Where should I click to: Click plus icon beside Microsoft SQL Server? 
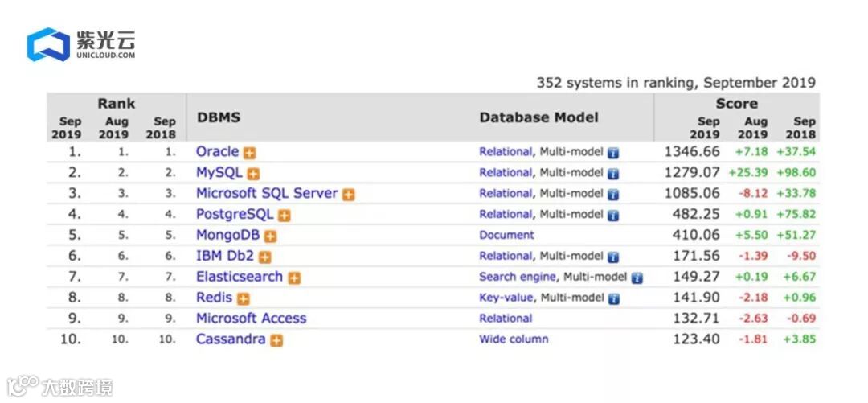point(349,195)
